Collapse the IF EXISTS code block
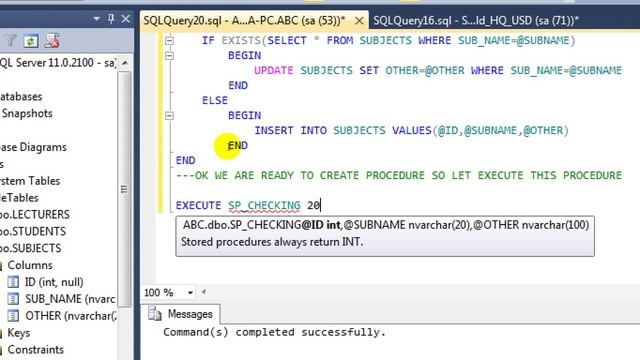Screen dimensions: 640x360 point(169,40)
